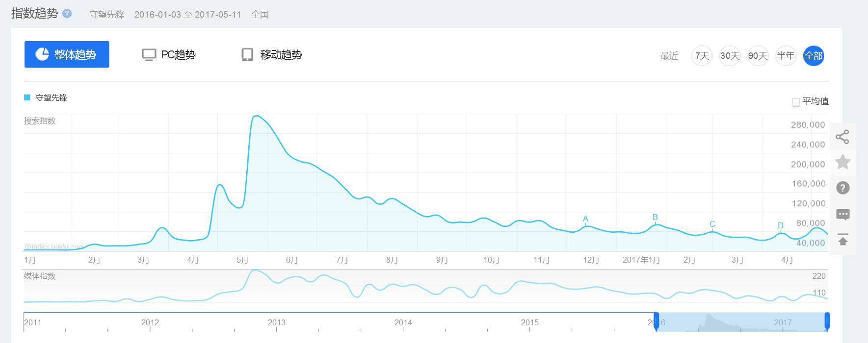Open the feedback chat bubble icon
Viewport: 868px width, 343px height.
click(842, 214)
